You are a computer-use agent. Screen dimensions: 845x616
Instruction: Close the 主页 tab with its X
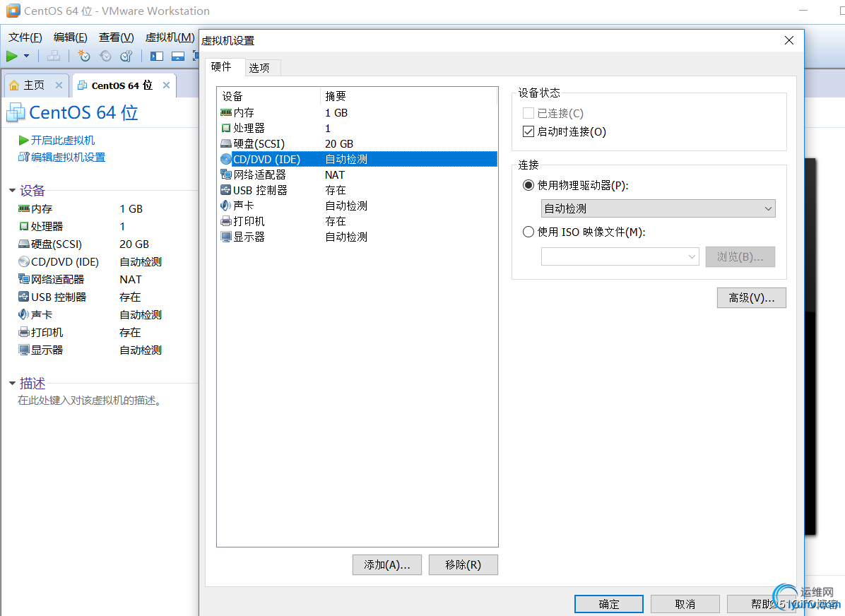click(59, 85)
